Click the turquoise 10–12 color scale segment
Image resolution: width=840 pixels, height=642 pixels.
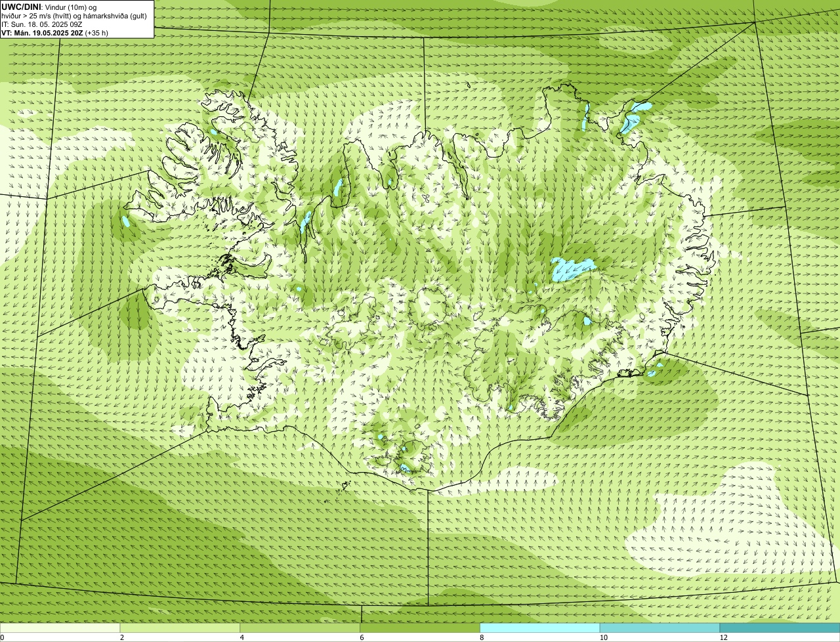[660, 628]
